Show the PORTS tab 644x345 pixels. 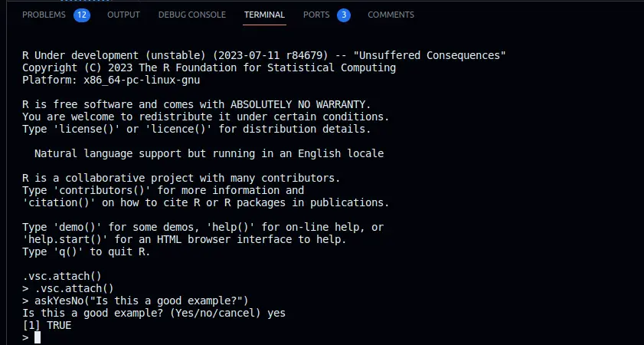pyautogui.click(x=316, y=15)
